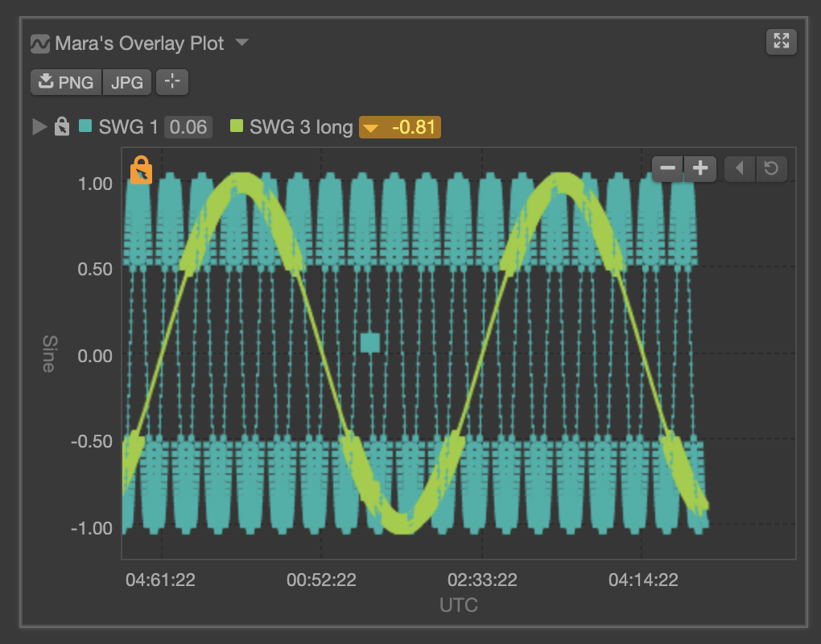Click SWG 1 teal color swatch

tap(85, 126)
